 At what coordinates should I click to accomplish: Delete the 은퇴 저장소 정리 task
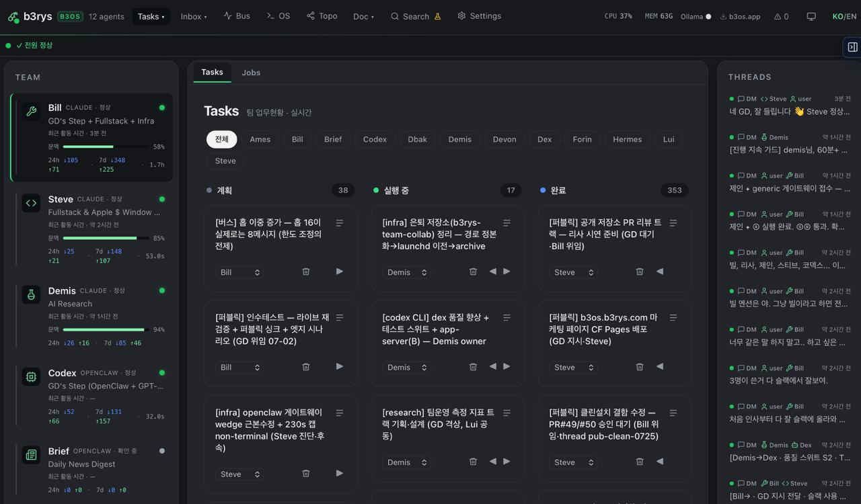point(473,271)
